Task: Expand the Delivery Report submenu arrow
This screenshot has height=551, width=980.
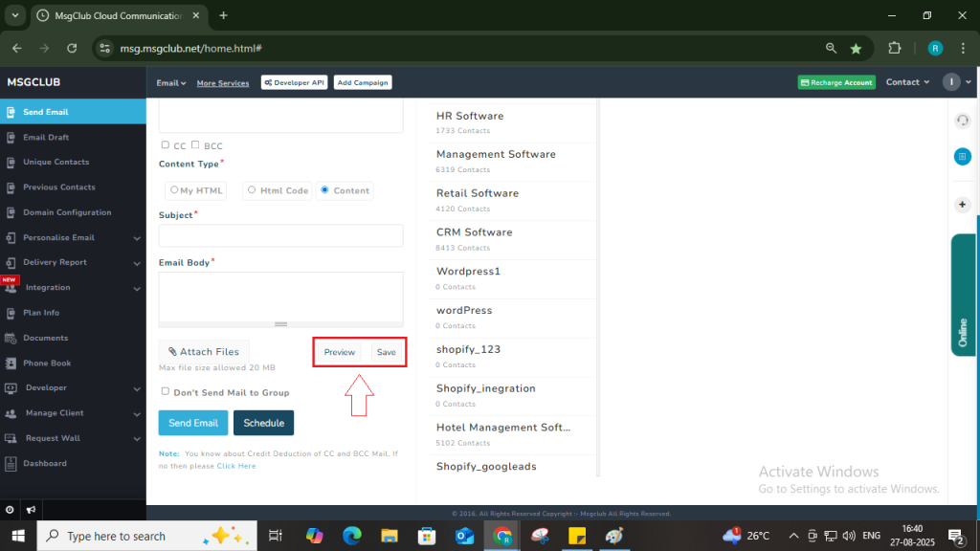Action: click(137, 263)
